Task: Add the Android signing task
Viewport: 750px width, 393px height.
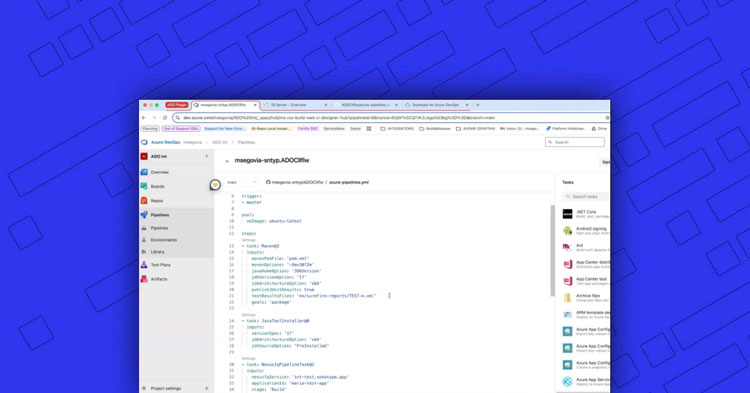Action: (585, 230)
